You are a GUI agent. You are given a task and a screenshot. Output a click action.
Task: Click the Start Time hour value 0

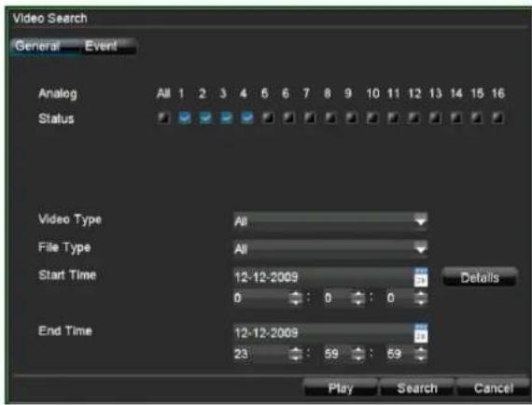(x=237, y=299)
